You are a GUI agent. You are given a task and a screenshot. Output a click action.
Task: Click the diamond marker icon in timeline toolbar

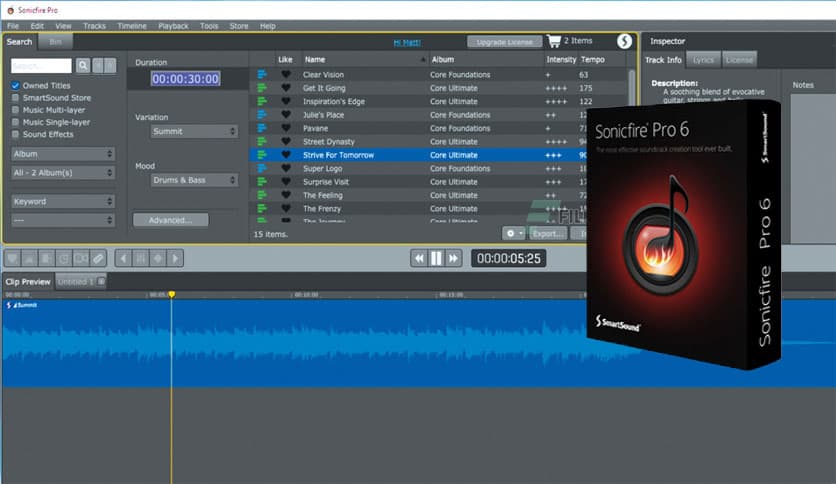point(158,259)
